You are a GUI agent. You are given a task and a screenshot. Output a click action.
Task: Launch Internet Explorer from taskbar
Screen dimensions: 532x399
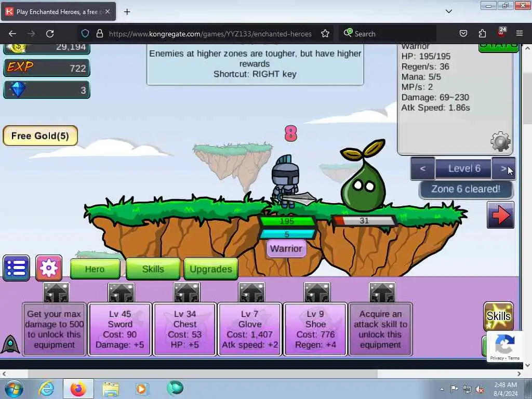pyautogui.click(x=46, y=389)
